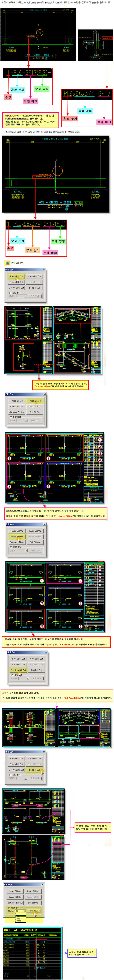Click the yellow-highlighted 1 Area Bill Out button
The image size is (114, 980).
[16, 277]
